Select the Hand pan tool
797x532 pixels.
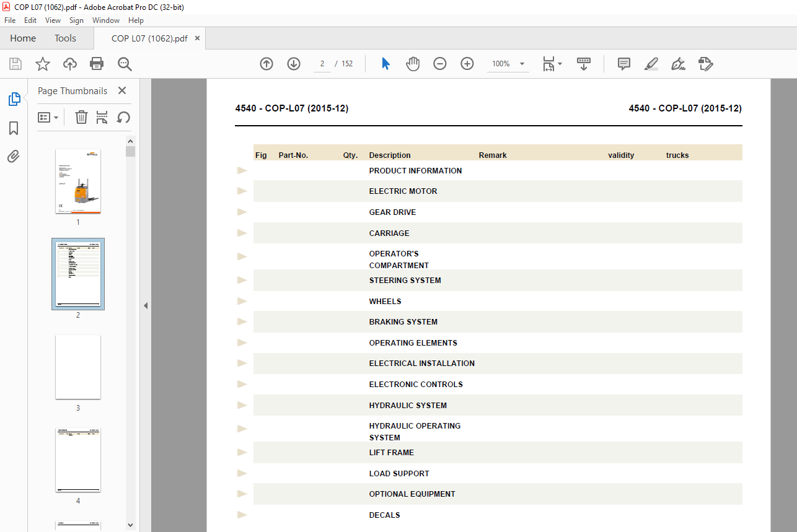click(413, 64)
